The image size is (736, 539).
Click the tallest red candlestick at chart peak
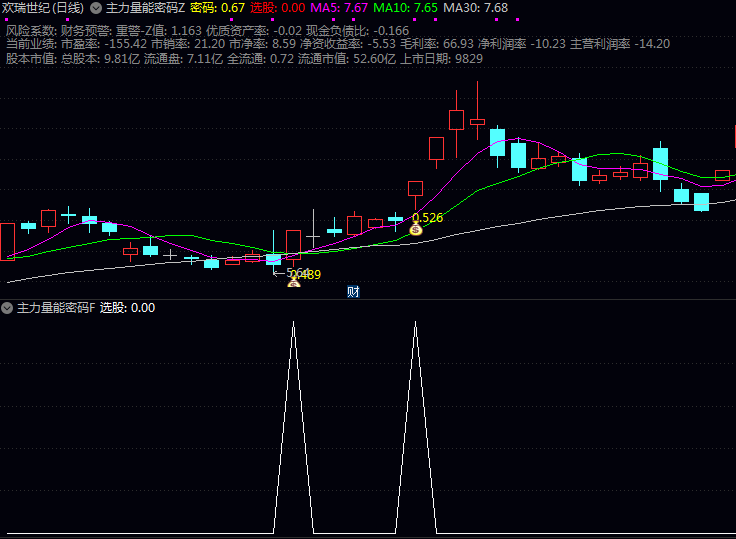pos(457,120)
